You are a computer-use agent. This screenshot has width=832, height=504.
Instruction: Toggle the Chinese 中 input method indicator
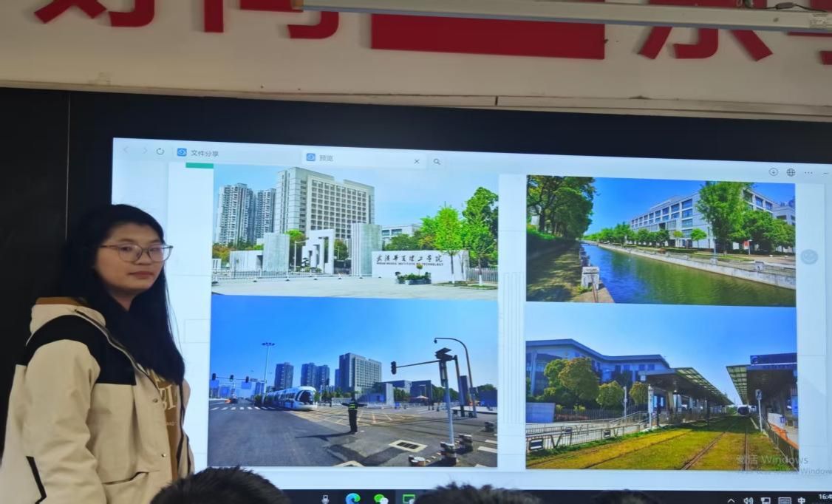click(802, 500)
